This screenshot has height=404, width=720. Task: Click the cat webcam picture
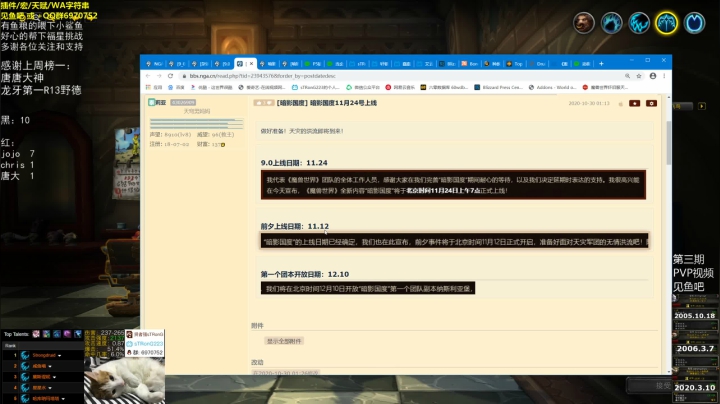(x=124, y=380)
